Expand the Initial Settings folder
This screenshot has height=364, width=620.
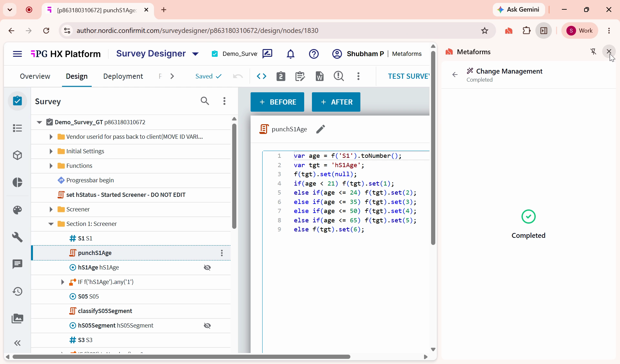click(51, 151)
